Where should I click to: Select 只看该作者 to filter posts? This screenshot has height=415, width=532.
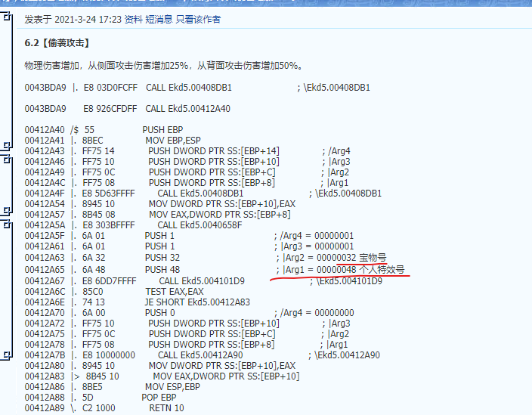[x=198, y=19]
